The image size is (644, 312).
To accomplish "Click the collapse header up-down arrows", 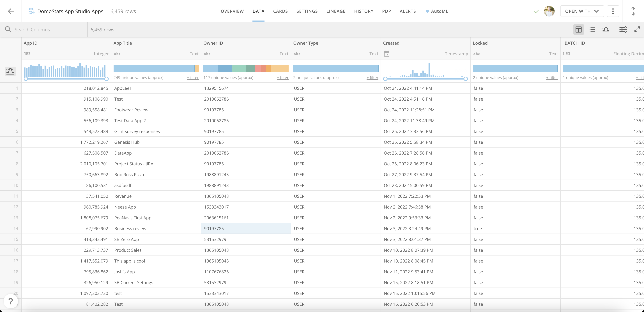I will tap(633, 11).
